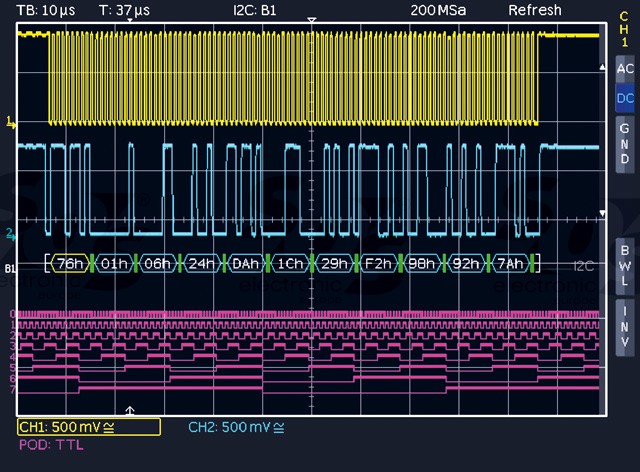
Task: Select GND coupling softkey
Action: click(x=625, y=144)
